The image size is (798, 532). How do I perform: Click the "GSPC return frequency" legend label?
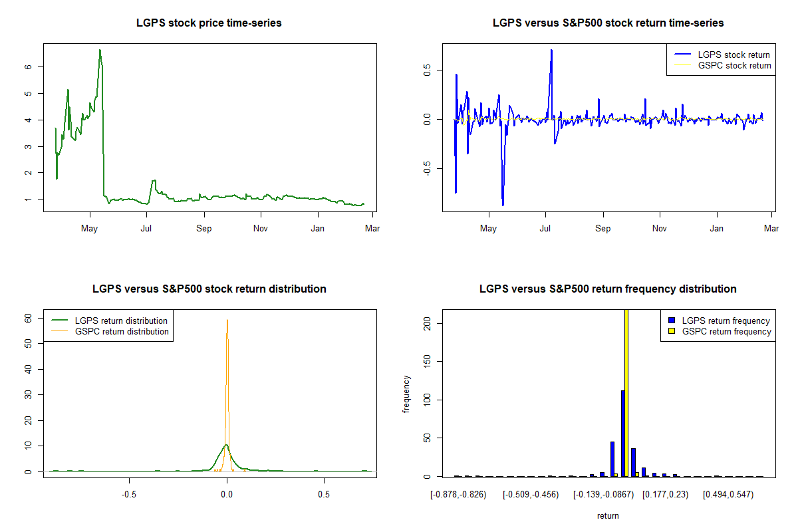click(727, 331)
